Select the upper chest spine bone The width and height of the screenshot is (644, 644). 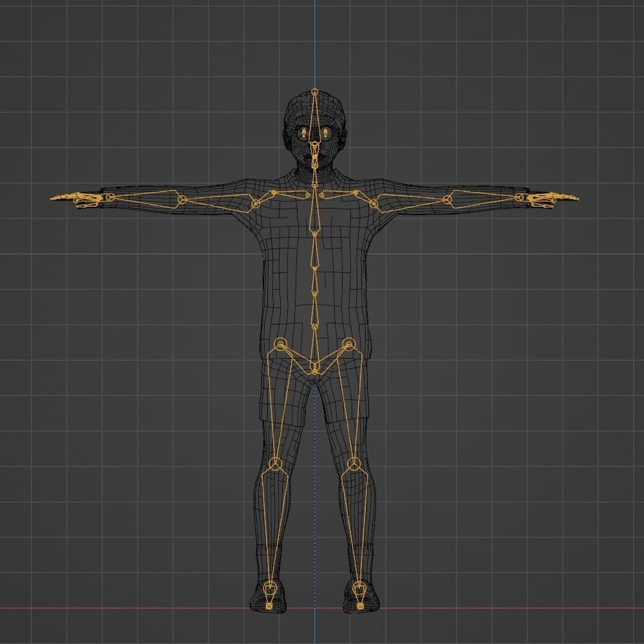pyautogui.click(x=315, y=211)
